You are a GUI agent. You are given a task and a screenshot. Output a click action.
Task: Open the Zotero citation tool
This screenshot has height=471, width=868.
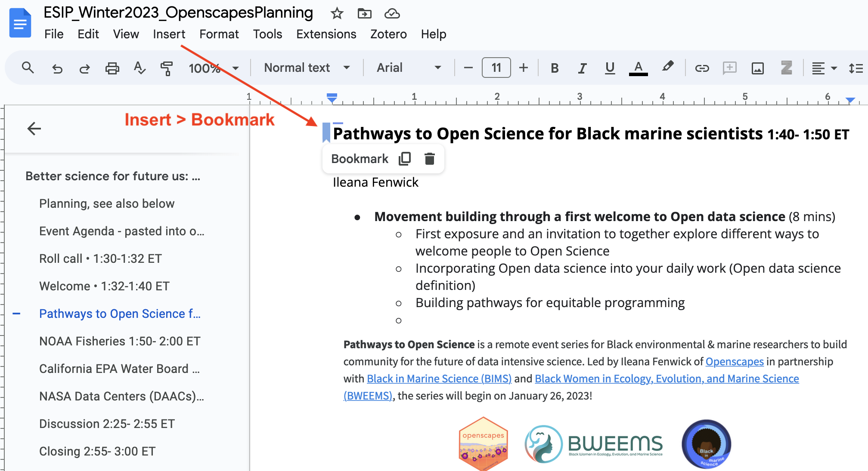(787, 68)
